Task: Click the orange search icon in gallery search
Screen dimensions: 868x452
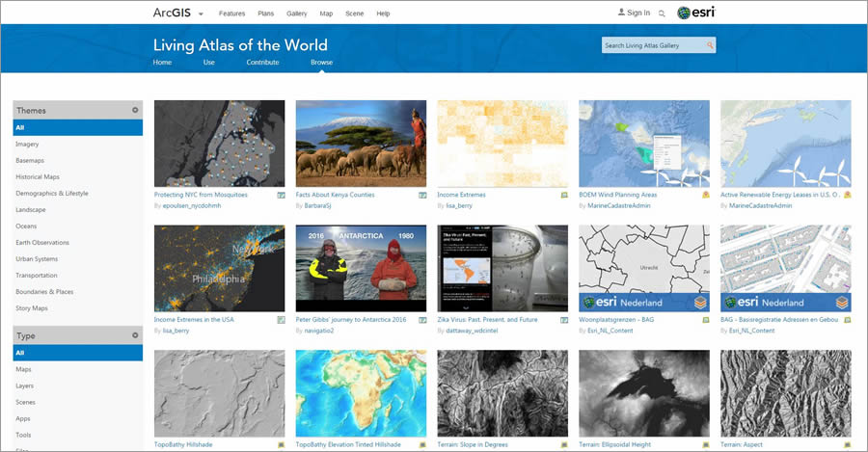Action: click(x=710, y=45)
